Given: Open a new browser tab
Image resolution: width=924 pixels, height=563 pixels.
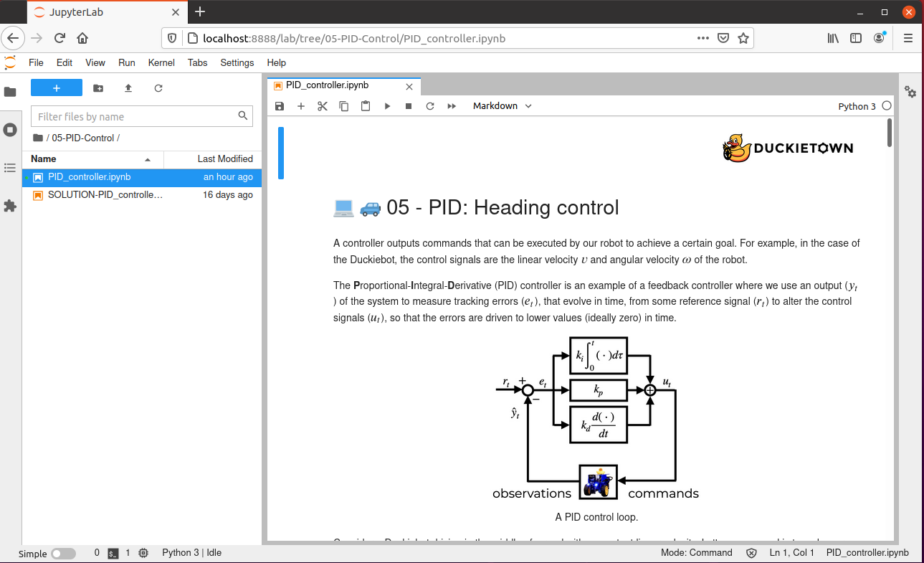Looking at the screenshot, I should 200,11.
